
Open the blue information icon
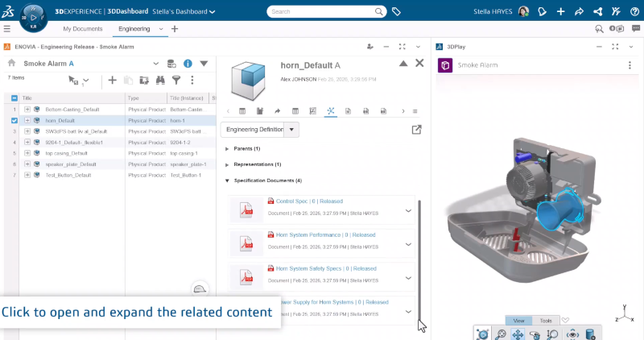click(x=188, y=64)
